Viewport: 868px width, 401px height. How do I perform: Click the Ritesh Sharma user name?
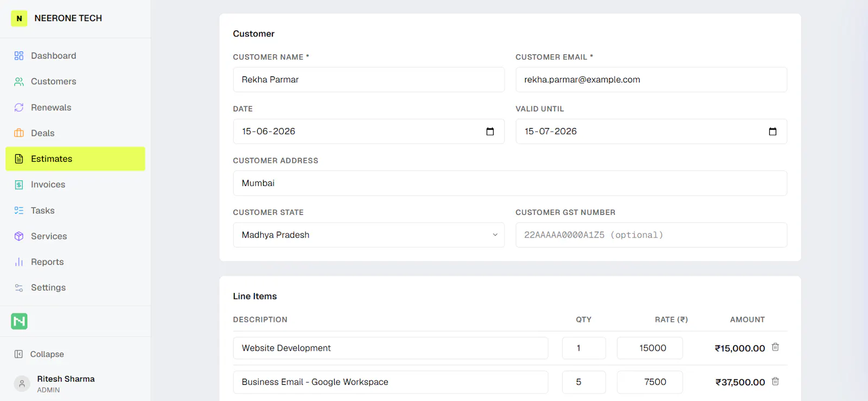66,379
